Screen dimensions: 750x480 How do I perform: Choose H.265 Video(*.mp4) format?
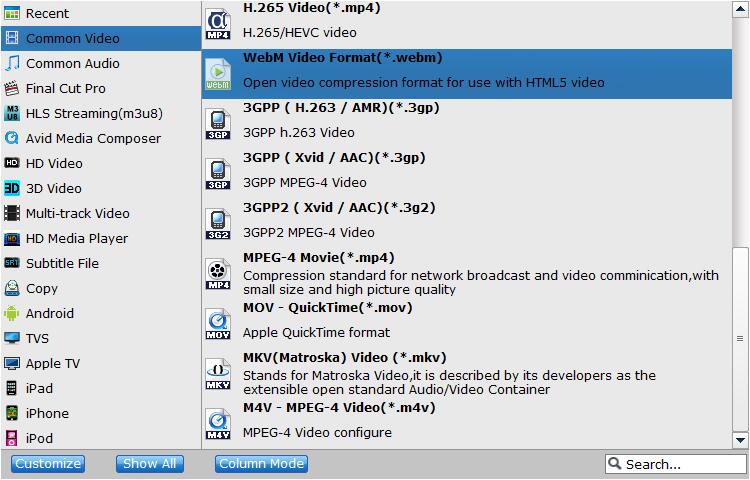pos(467,24)
